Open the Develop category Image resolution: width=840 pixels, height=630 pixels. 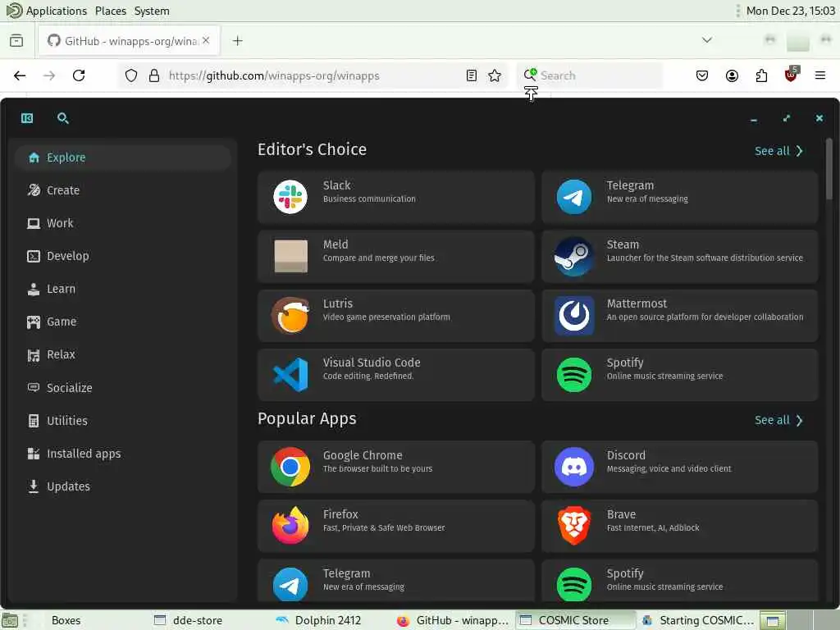coord(123,256)
